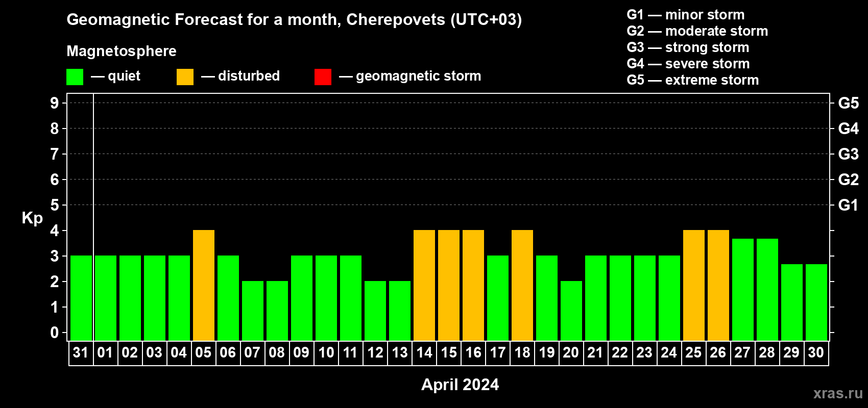Click the Kp value 5 tick label

point(55,205)
